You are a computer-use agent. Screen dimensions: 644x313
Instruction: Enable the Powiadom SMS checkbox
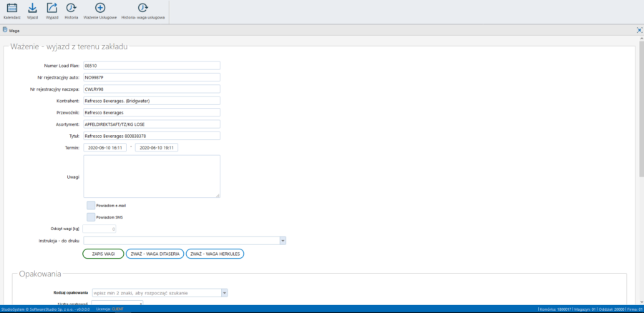tap(91, 217)
